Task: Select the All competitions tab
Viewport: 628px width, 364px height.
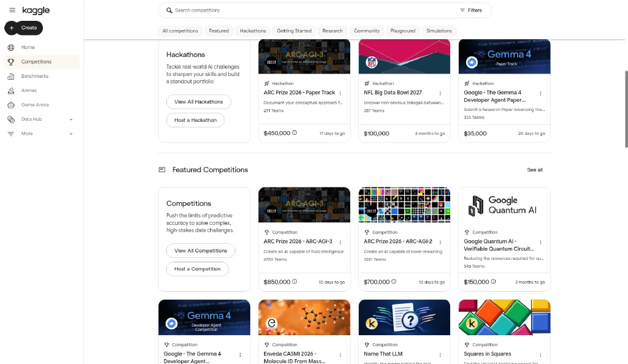Action: pyautogui.click(x=180, y=31)
